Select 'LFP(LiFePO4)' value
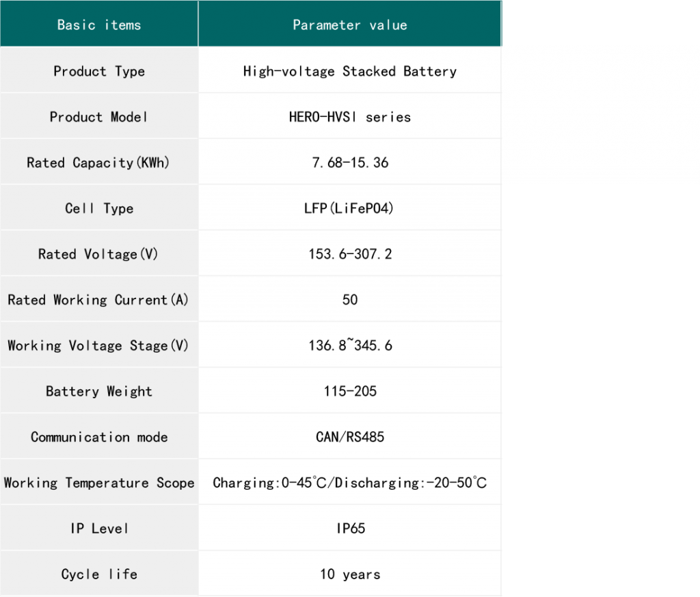 point(349,208)
